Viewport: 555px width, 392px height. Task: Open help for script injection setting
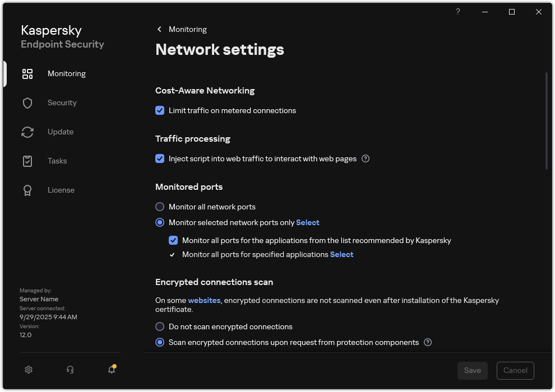tap(365, 158)
